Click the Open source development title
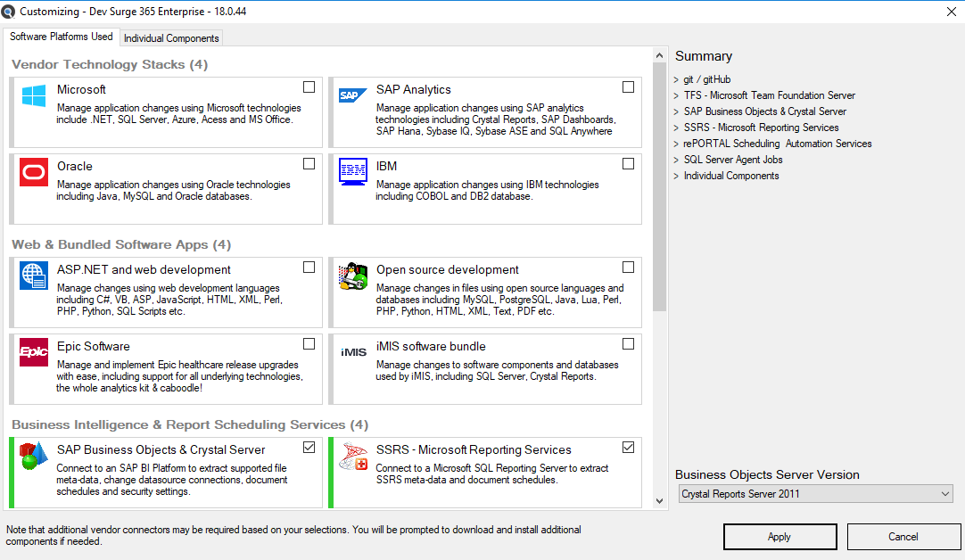Image resolution: width=965 pixels, height=560 pixels. pos(448,269)
